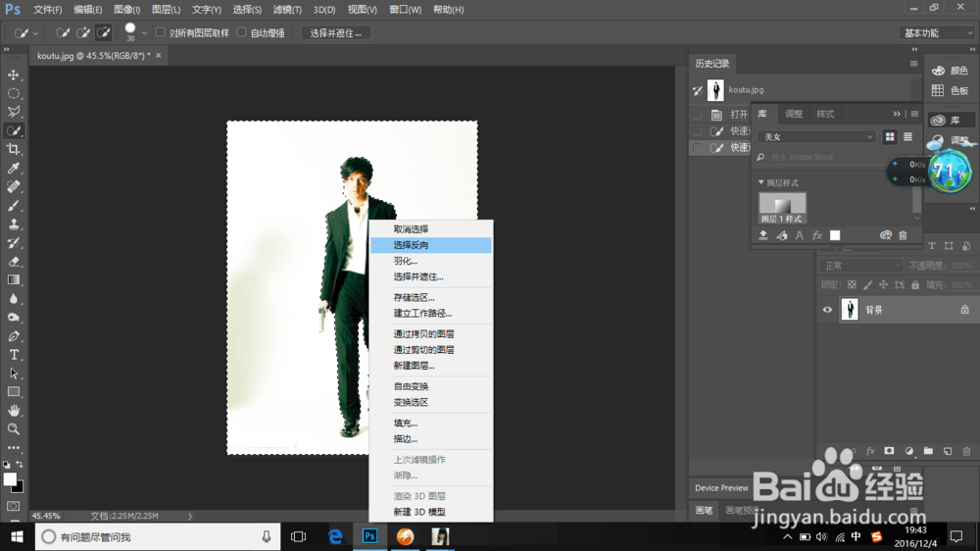Select the History Brush tool
The image size is (980, 551).
coord(13,243)
